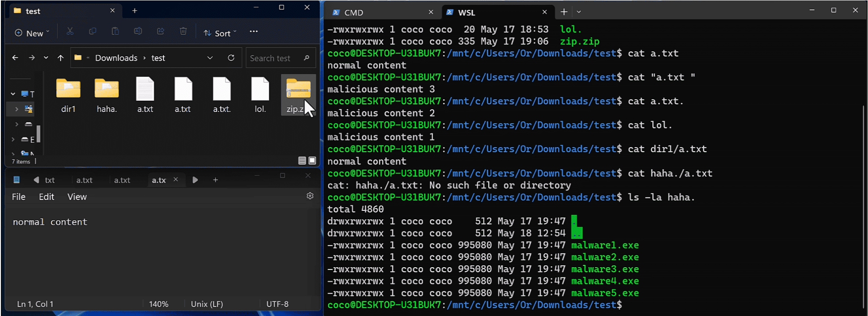Screen dimensions: 868x316
Task: Click the 140% zoom level in Notepad
Action: (158, 304)
